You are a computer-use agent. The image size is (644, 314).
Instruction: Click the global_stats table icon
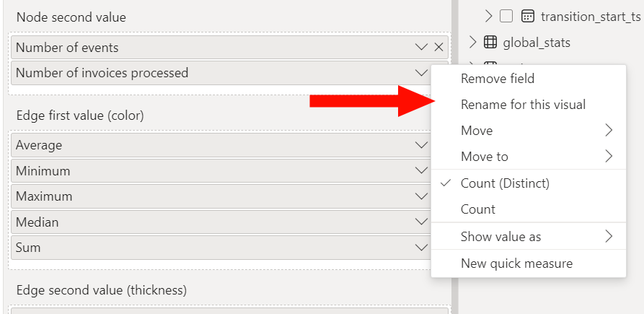490,42
